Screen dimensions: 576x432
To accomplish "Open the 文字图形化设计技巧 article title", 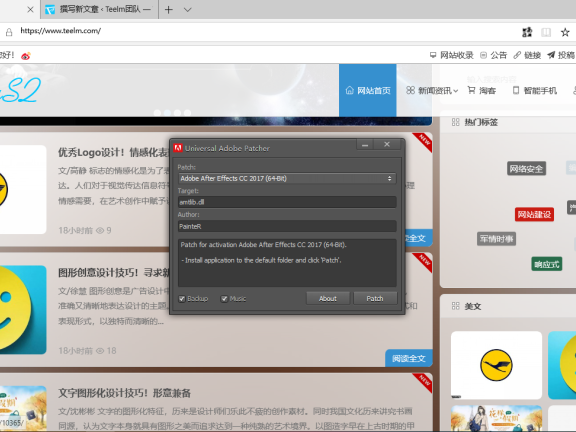I will (125, 393).
